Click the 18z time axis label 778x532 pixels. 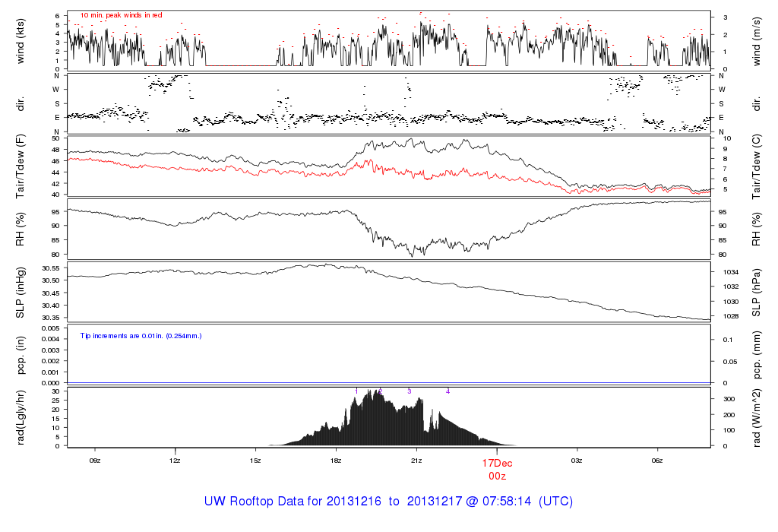click(x=336, y=460)
